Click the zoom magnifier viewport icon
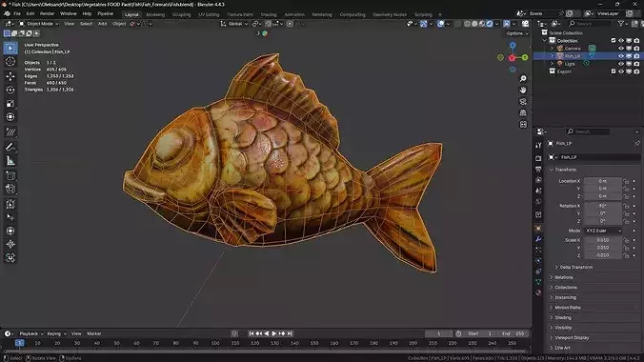 [x=523, y=78]
